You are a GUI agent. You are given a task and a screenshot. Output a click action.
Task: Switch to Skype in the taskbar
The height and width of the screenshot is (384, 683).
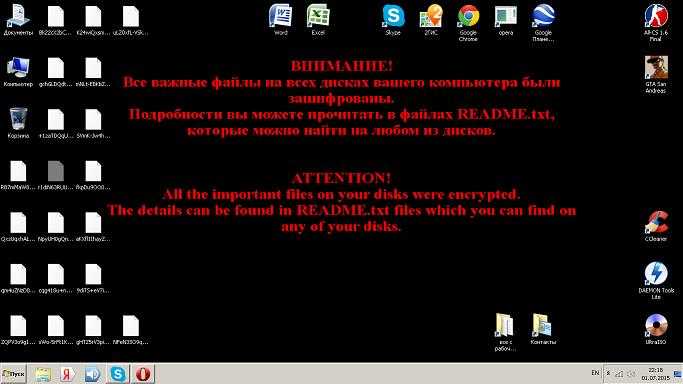[118, 374]
